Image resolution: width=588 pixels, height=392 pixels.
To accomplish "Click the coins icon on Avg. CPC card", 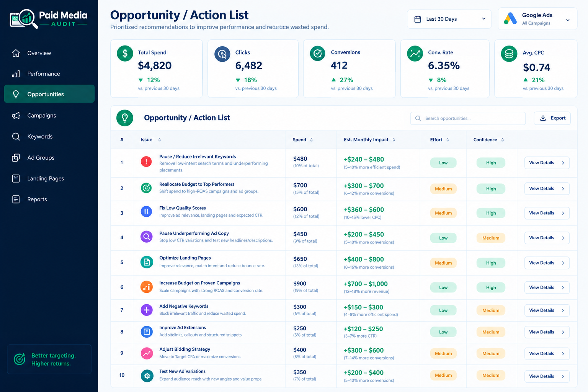I will tap(509, 54).
